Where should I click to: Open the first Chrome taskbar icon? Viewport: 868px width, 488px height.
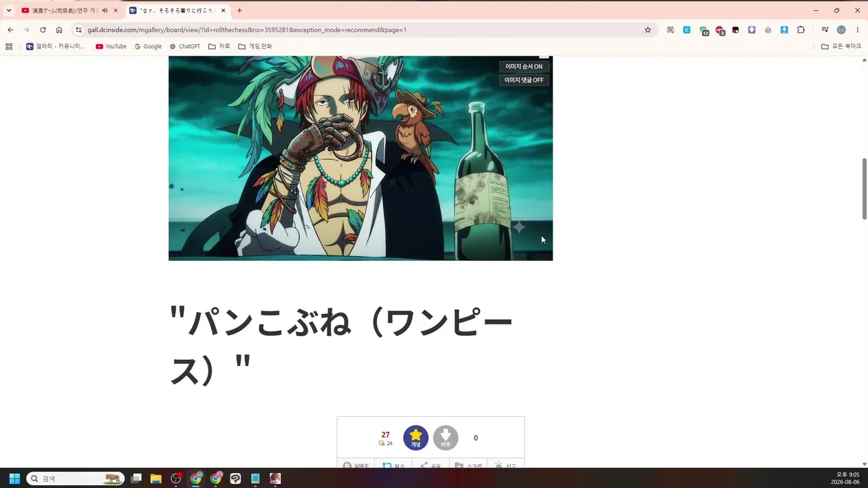(196, 479)
